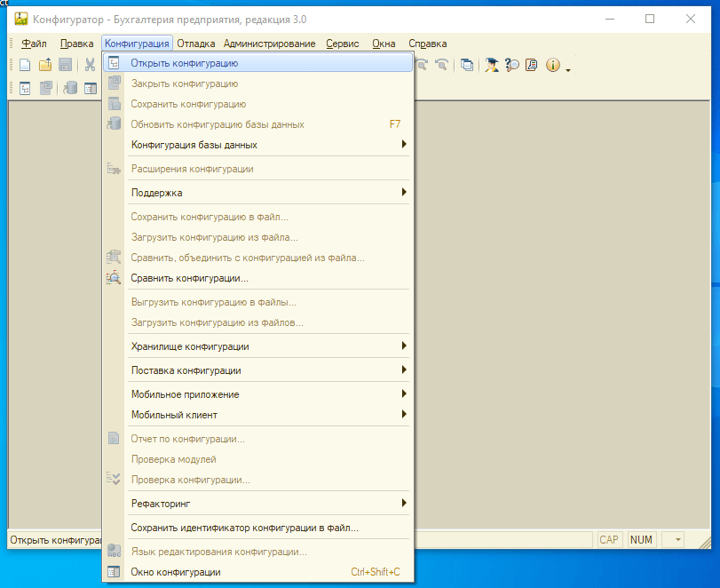This screenshot has height=588, width=720.
Task: Click Сохранить идентификатор конфигурации в файл...
Action: coord(244,528)
